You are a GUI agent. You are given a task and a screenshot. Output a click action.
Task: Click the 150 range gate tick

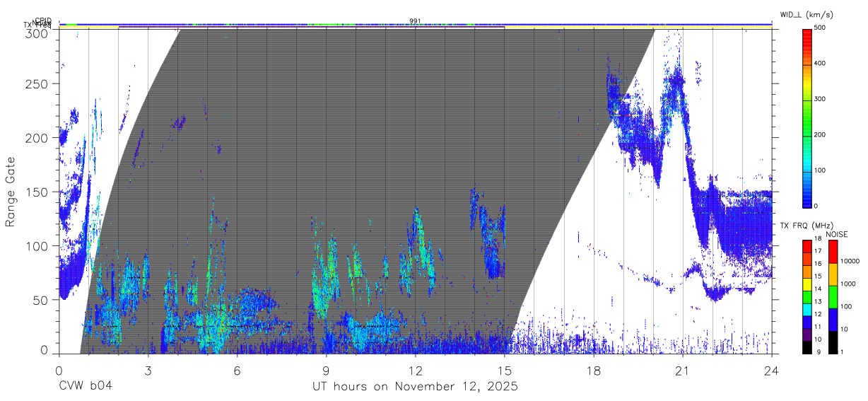36,192
